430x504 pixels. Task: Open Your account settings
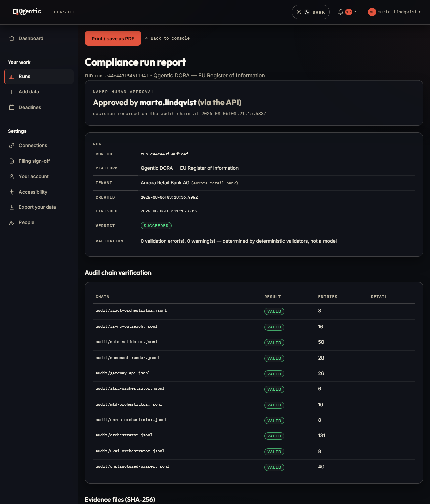click(39, 176)
